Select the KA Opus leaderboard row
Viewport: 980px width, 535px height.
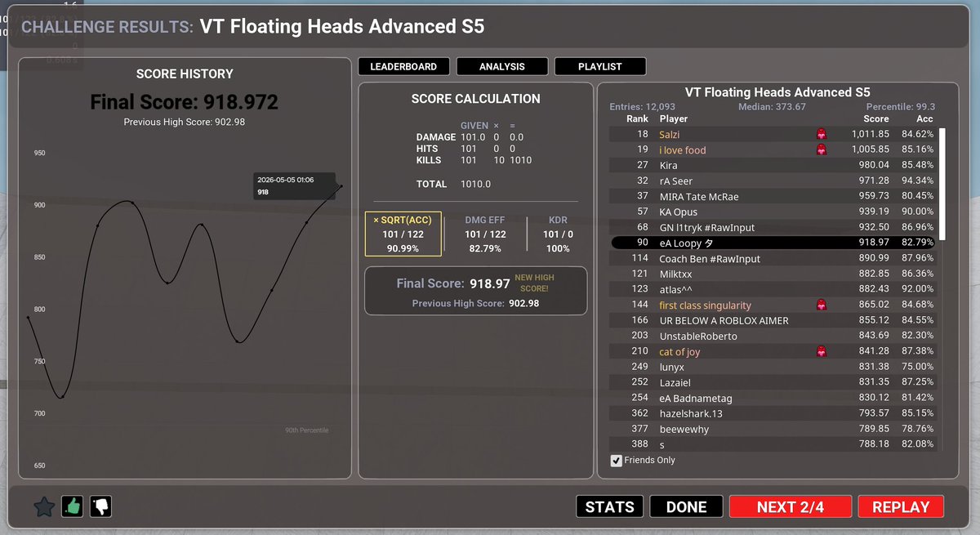tap(773, 212)
